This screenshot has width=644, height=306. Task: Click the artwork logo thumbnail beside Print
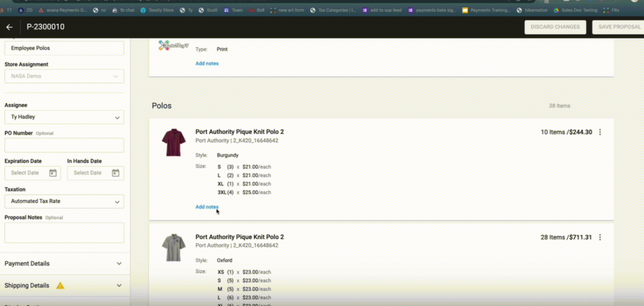pos(174,45)
